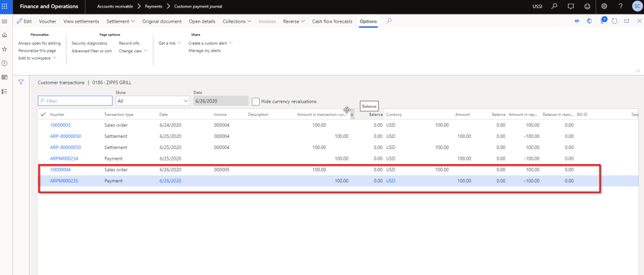The width and height of the screenshot is (644, 275).
Task: Open Recent clock icon in sidebar
Action: pyautogui.click(x=4, y=63)
